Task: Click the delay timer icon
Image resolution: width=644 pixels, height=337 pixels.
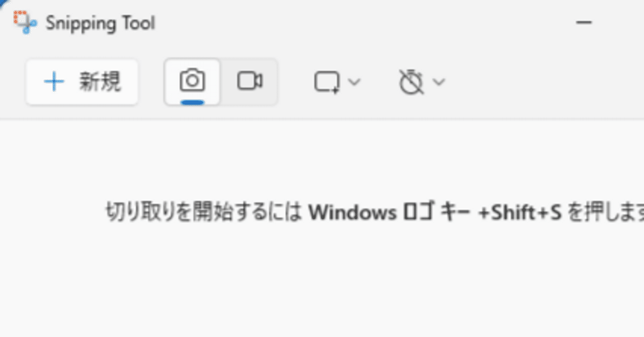Action: pos(411,82)
